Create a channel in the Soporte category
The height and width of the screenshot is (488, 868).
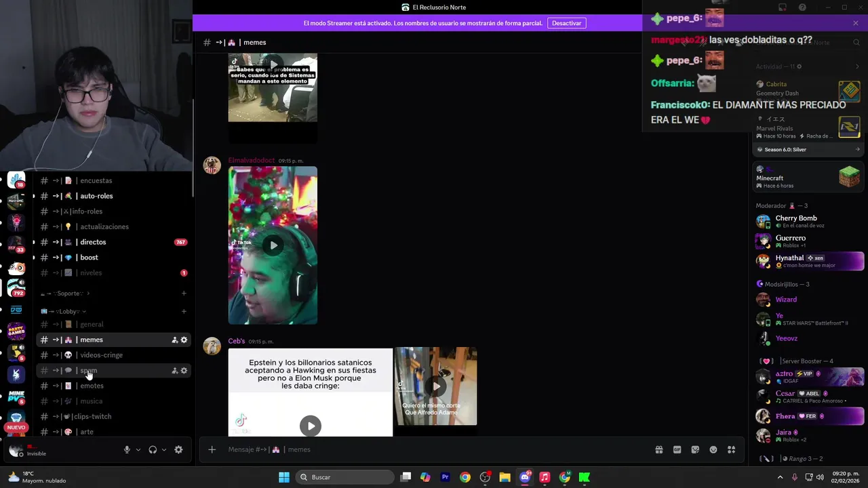tap(184, 293)
